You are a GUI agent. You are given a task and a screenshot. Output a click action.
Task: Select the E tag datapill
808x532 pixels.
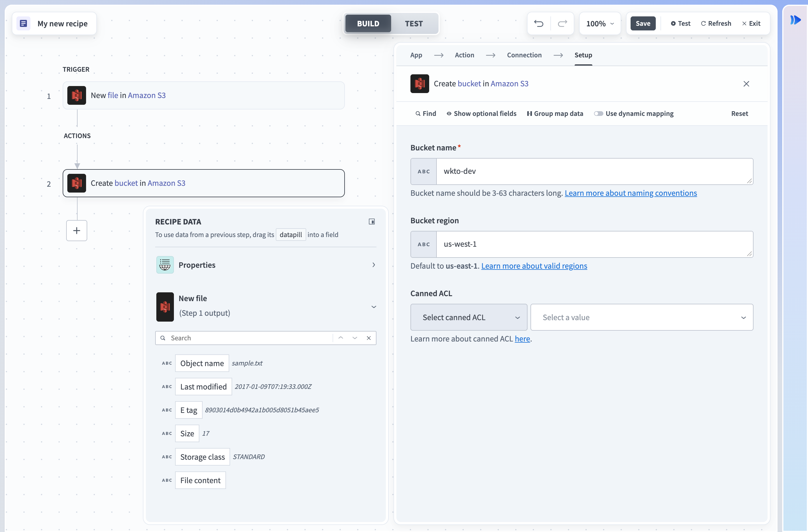click(189, 410)
